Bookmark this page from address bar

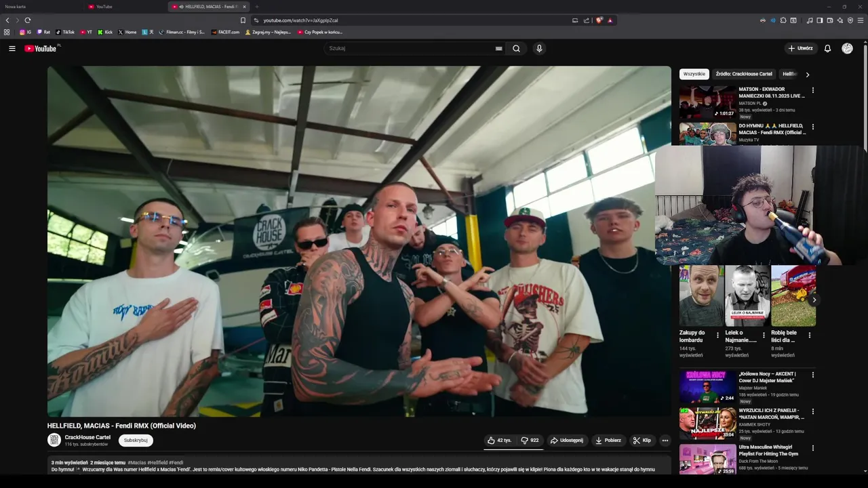(x=243, y=20)
